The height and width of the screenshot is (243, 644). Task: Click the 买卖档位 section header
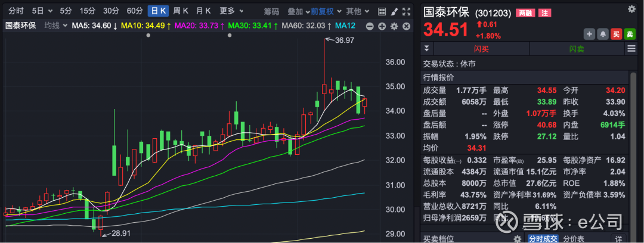click(x=439, y=238)
